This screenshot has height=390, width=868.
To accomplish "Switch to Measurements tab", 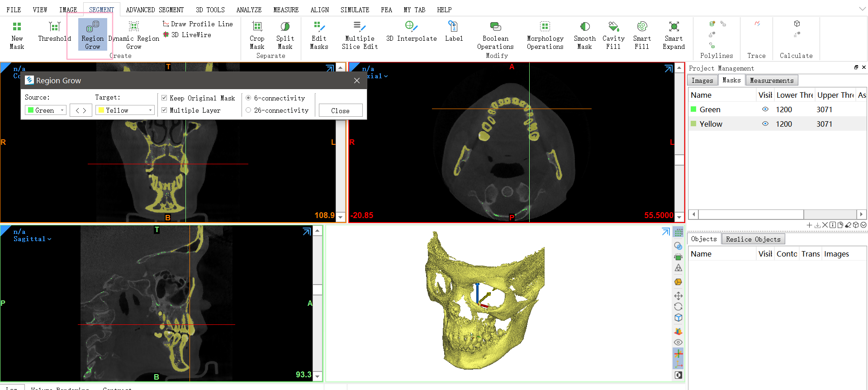I will pos(772,81).
